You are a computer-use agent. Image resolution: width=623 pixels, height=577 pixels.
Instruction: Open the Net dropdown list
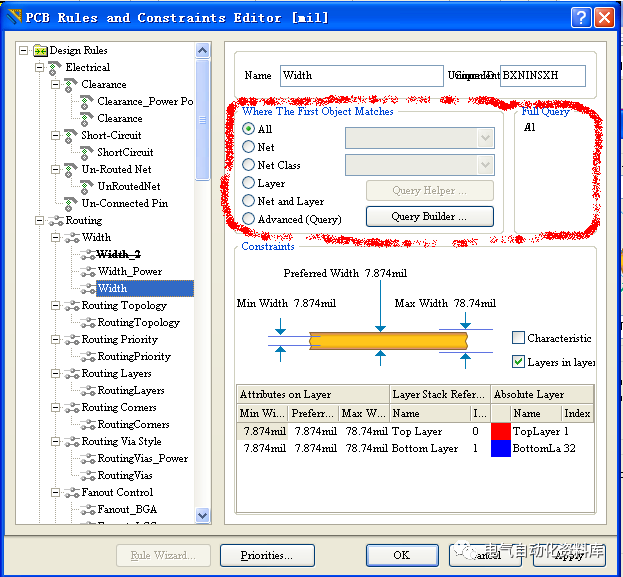485,138
